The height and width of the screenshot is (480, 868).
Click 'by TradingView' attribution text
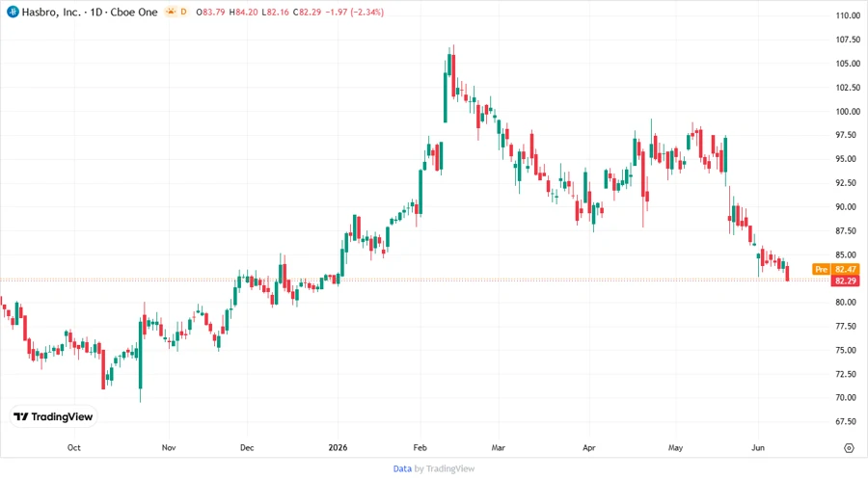coord(445,468)
